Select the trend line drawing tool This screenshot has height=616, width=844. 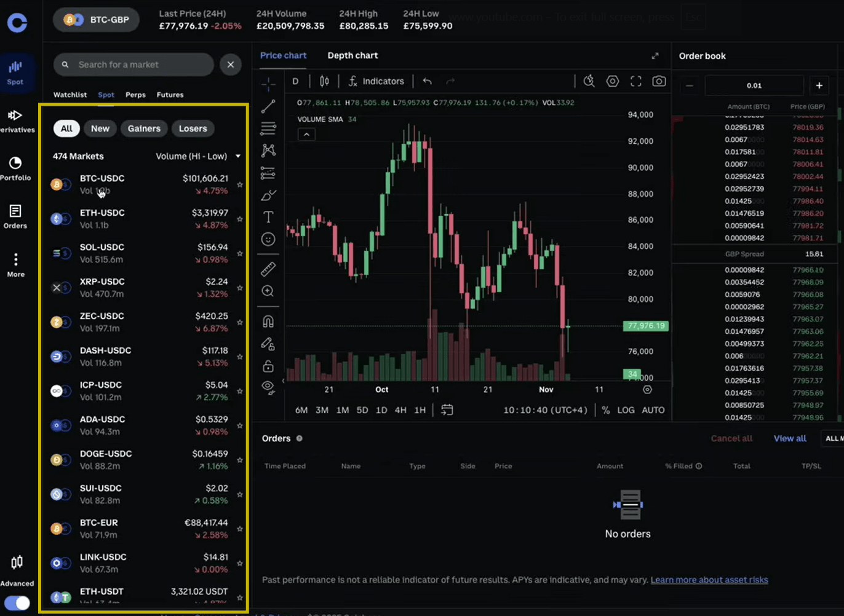tap(268, 107)
